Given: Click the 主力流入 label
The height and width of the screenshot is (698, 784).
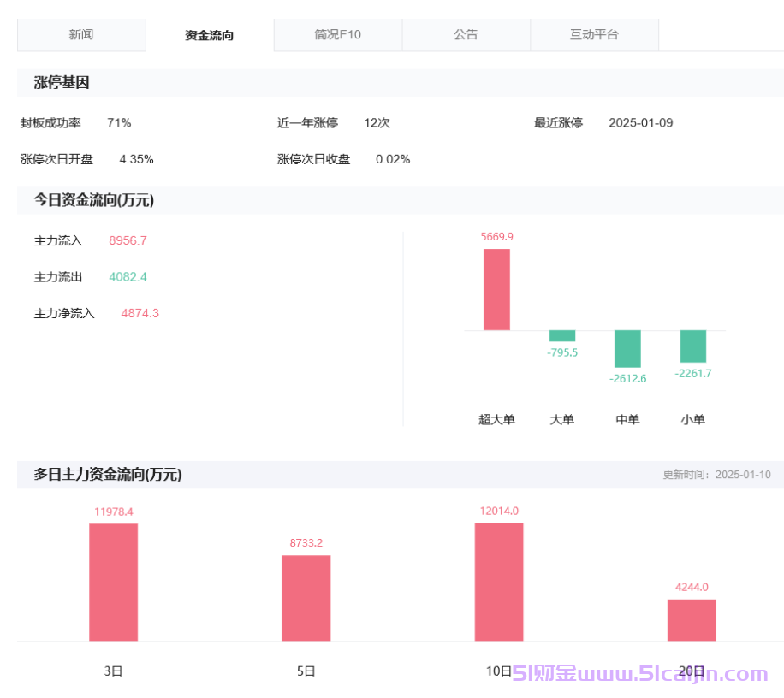Looking at the screenshot, I should pos(58,240).
